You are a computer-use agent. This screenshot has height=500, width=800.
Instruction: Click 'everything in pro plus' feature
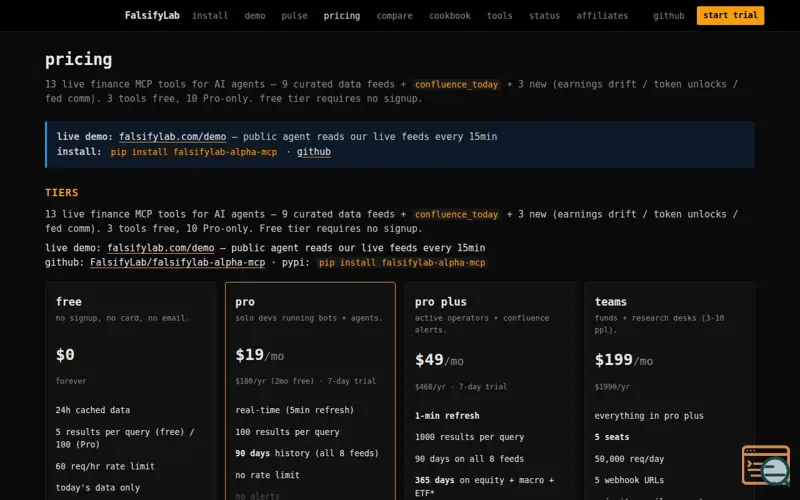click(x=649, y=416)
